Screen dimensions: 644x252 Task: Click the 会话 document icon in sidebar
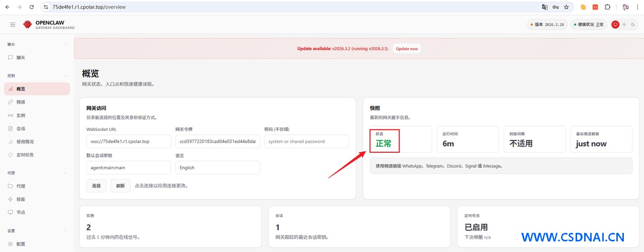pyautogui.click(x=11, y=129)
